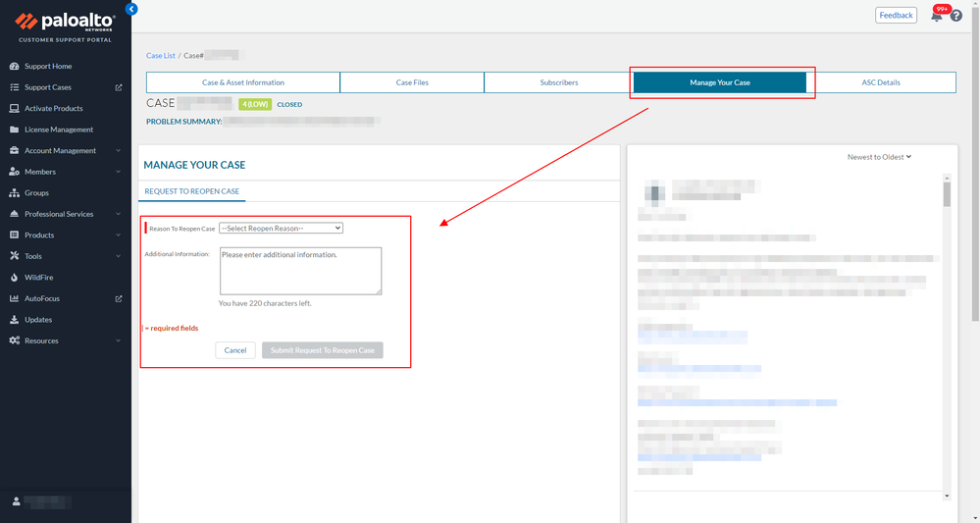This screenshot has height=523, width=980.
Task: Click the 4 (LOW) priority badge
Action: pyautogui.click(x=255, y=104)
